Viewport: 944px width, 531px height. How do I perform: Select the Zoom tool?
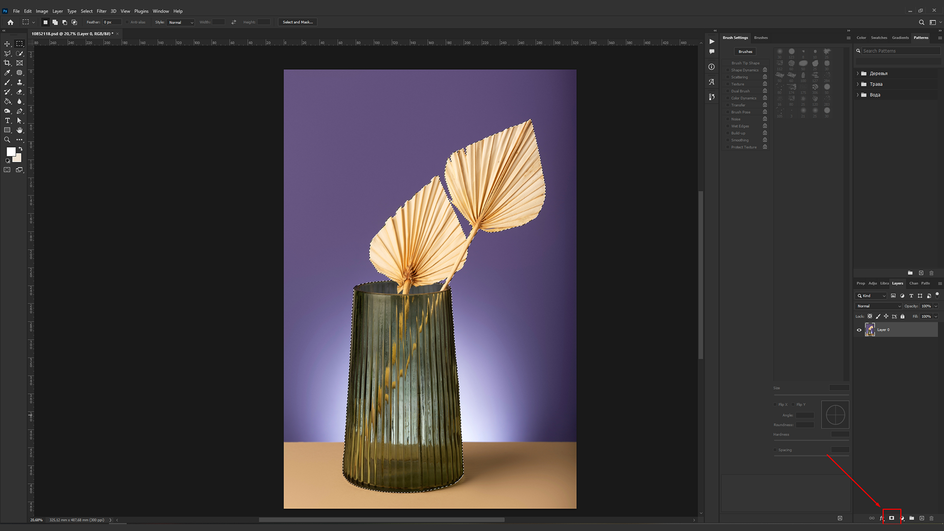(7, 140)
